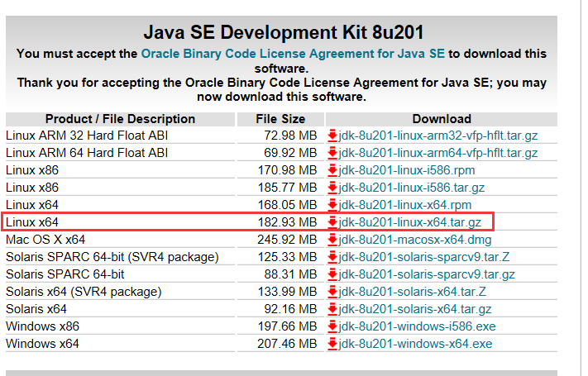Click download arrow icon for linux-i586.tar.gz
588x376 pixels.
coord(332,188)
